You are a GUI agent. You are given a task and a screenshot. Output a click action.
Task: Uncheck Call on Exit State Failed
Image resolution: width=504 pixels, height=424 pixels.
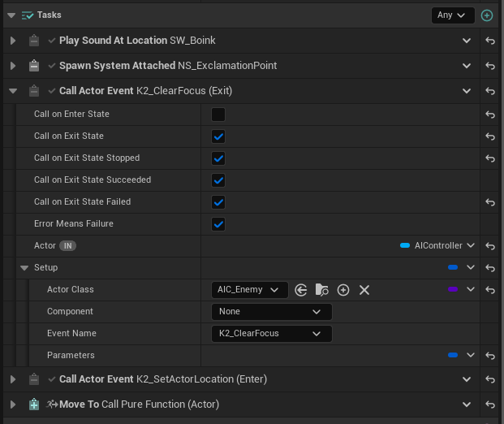(x=218, y=202)
